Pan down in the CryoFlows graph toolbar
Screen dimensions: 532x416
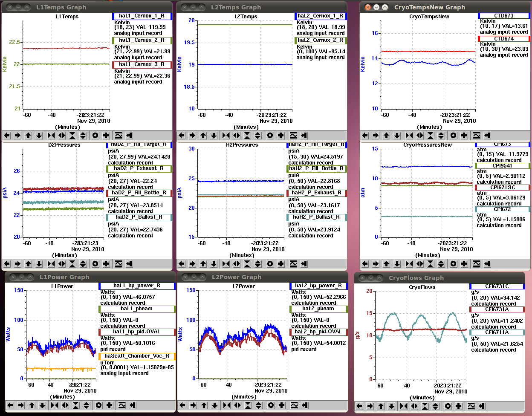click(392, 406)
